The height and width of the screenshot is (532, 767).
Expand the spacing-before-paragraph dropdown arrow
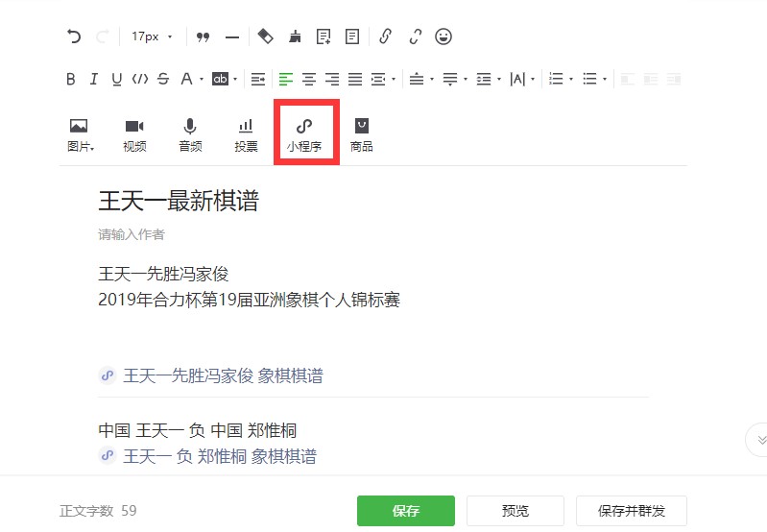coord(431,80)
